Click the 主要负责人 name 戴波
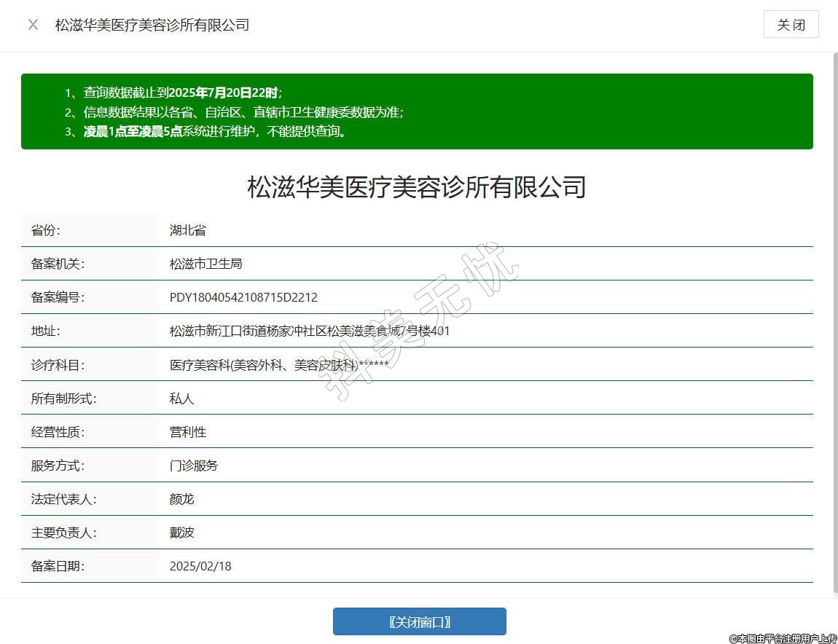838x644 pixels. 181,533
